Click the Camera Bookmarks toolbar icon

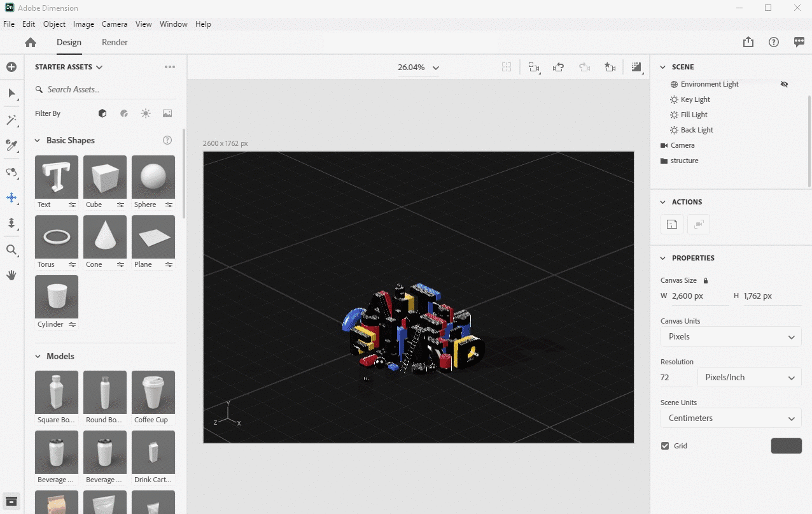click(534, 67)
